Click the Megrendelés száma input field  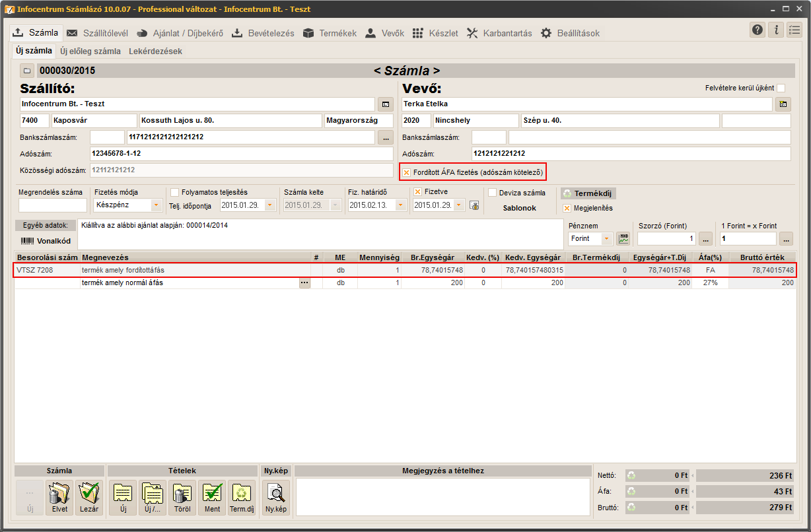pyautogui.click(x=53, y=205)
